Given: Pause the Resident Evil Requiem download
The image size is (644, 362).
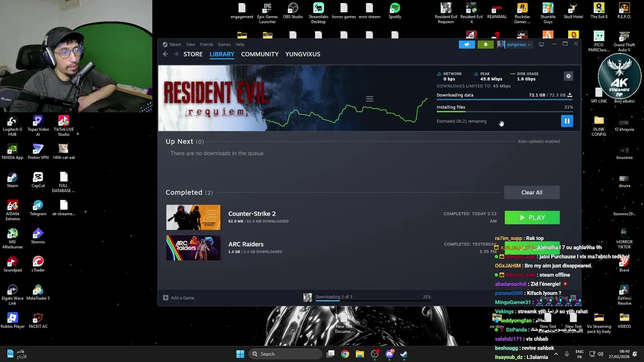Looking at the screenshot, I should [567, 121].
